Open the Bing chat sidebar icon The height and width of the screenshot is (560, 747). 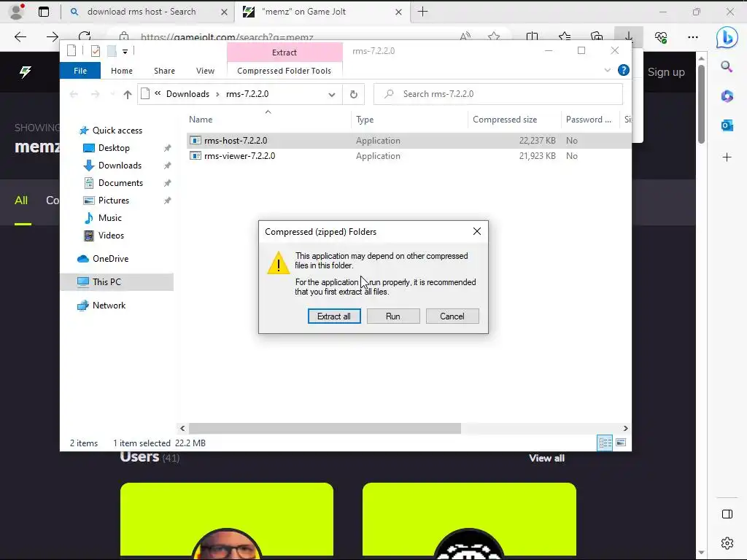tap(727, 37)
